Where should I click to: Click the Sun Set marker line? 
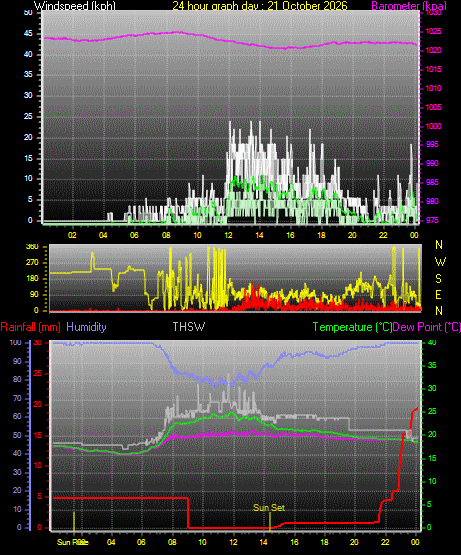(x=270, y=521)
